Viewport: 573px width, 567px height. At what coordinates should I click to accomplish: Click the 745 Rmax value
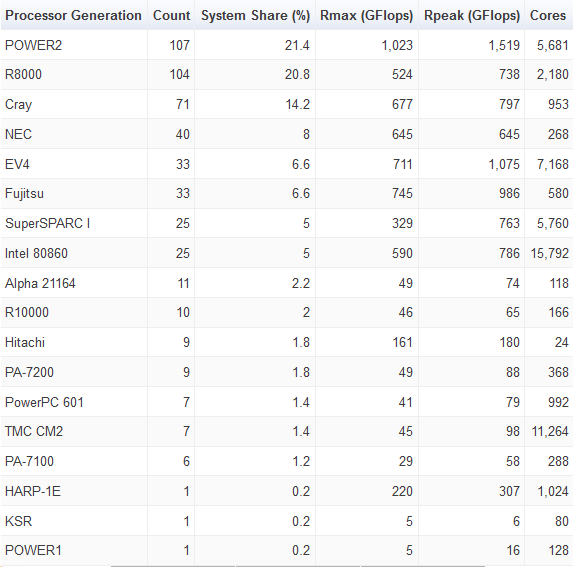pos(402,194)
